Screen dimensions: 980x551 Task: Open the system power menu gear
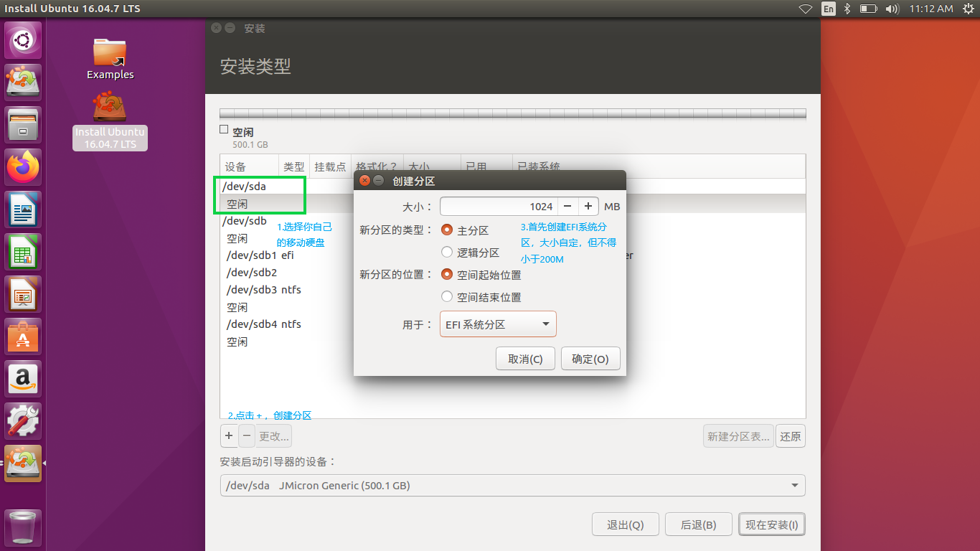click(969, 9)
